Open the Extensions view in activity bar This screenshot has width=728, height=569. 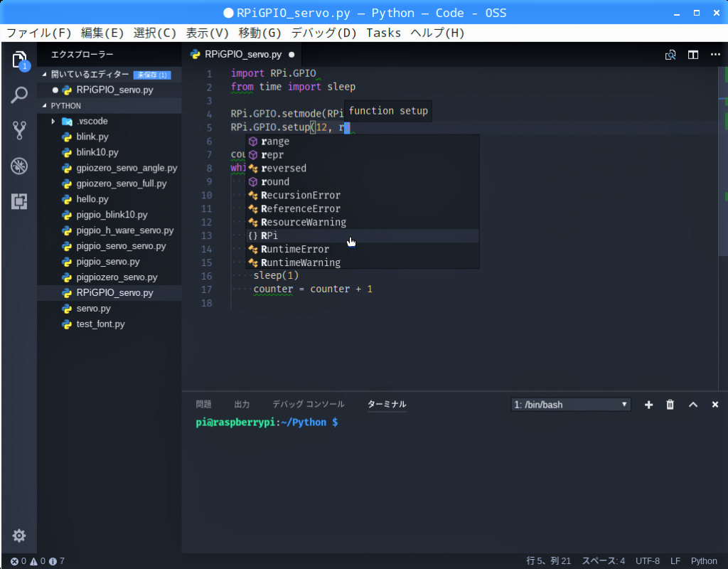pyautogui.click(x=19, y=201)
